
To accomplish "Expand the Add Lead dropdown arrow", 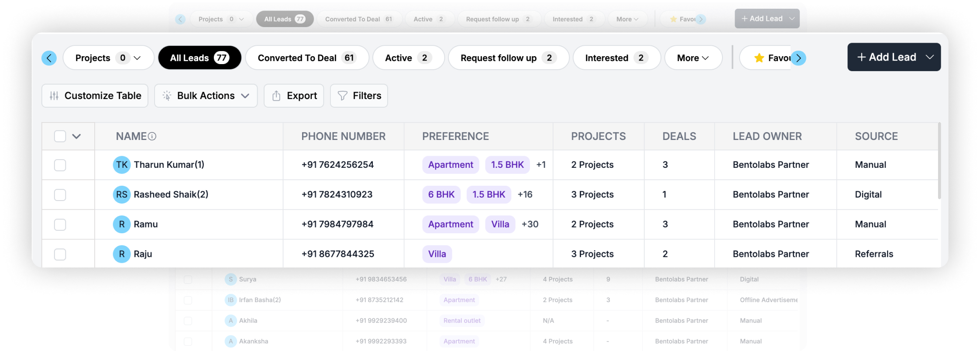I will (930, 57).
